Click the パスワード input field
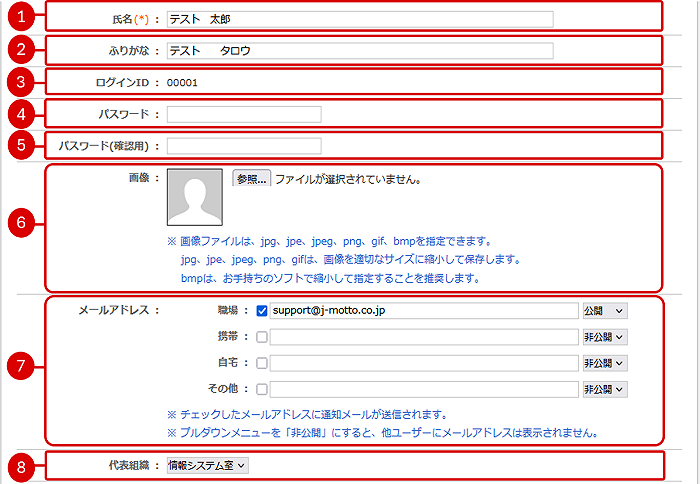This screenshot has width=700, height=484. 244,114
